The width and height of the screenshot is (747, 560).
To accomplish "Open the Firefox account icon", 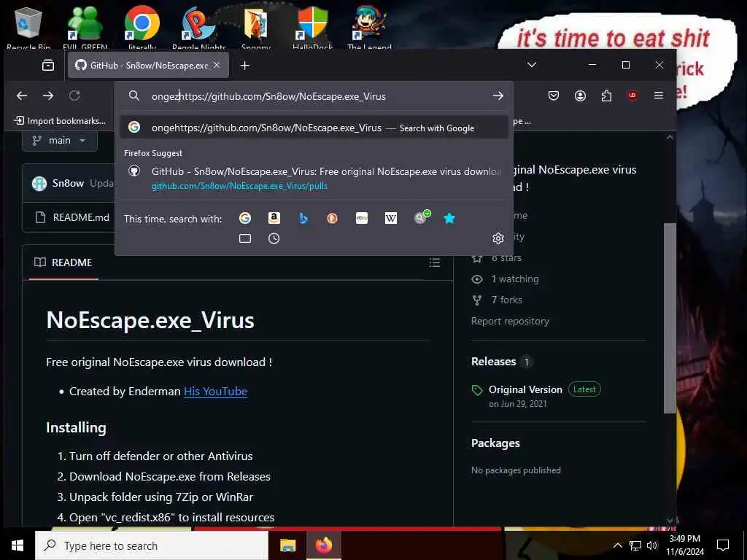I will click(580, 96).
